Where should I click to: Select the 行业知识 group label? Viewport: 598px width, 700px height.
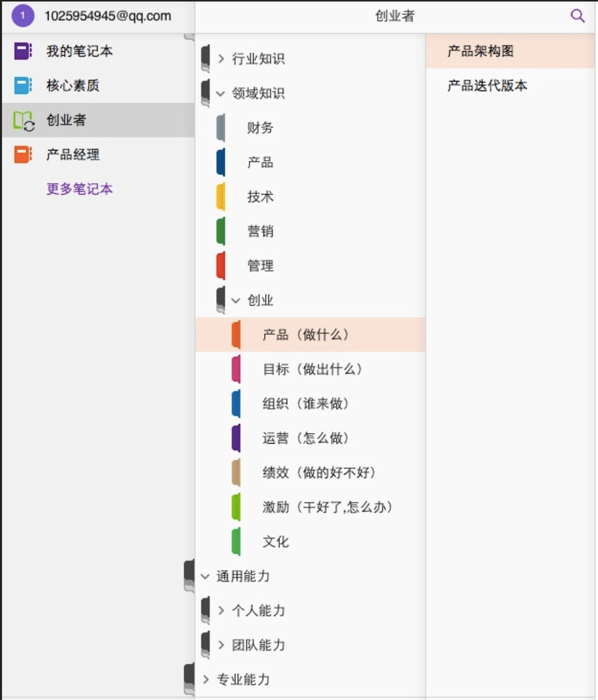pos(258,59)
